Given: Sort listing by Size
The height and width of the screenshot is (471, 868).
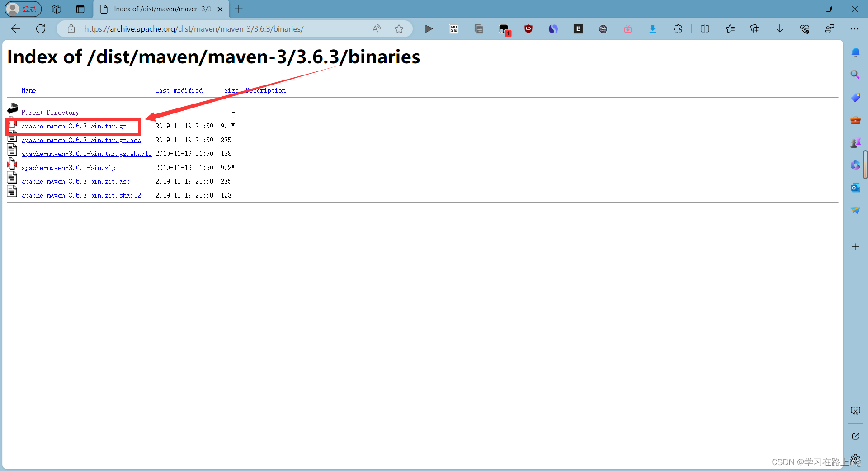Looking at the screenshot, I should pyautogui.click(x=231, y=90).
